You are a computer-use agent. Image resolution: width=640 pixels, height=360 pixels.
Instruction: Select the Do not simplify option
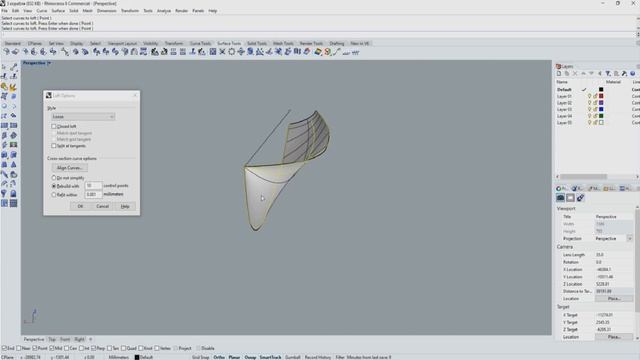[54, 178]
